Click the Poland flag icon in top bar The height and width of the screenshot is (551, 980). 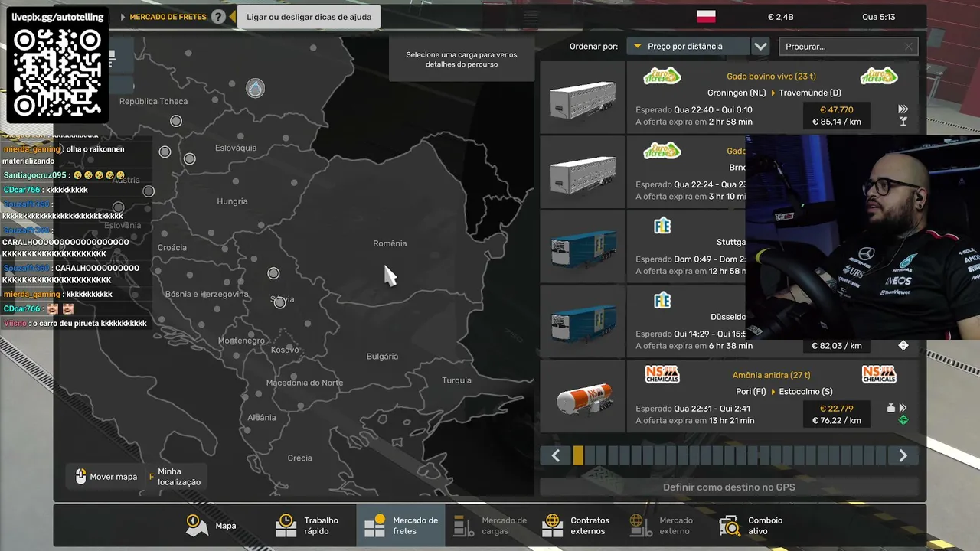(706, 17)
